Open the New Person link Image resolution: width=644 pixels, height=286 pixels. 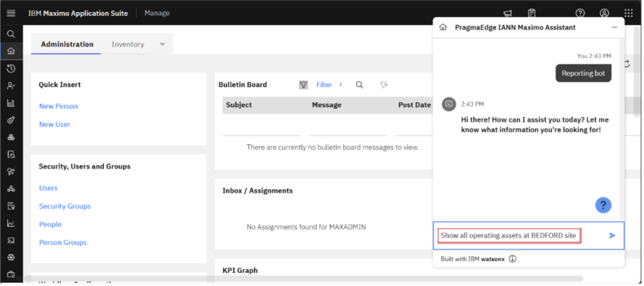click(x=58, y=106)
